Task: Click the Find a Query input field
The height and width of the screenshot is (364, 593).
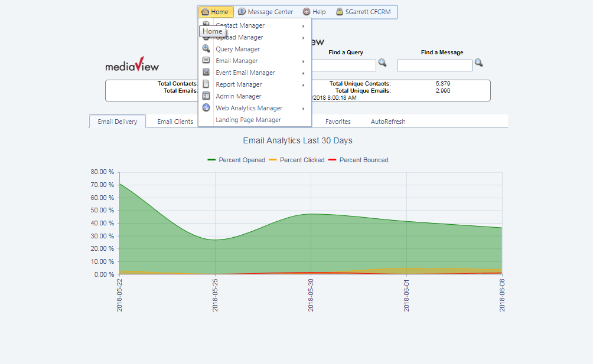Action: pyautogui.click(x=343, y=65)
